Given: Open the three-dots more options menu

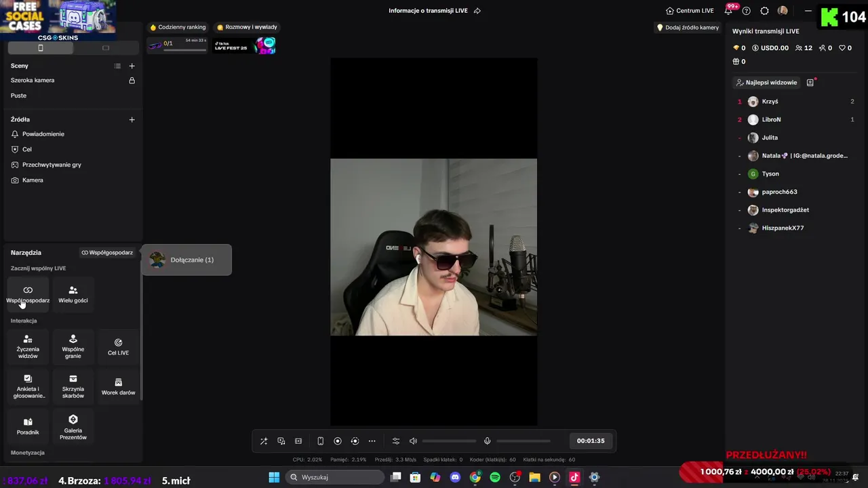Looking at the screenshot, I should pyautogui.click(x=372, y=441).
